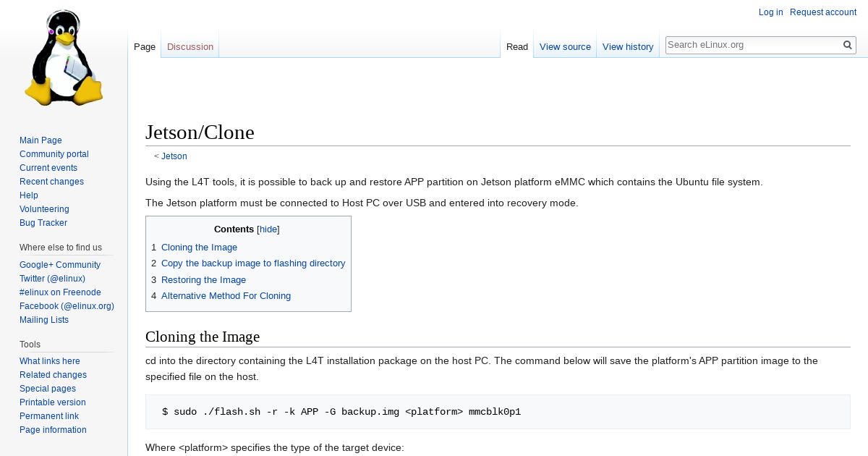Viewport: 868px width, 456px height.
Task: Jump to Restoring the Image section
Action: [x=203, y=280]
